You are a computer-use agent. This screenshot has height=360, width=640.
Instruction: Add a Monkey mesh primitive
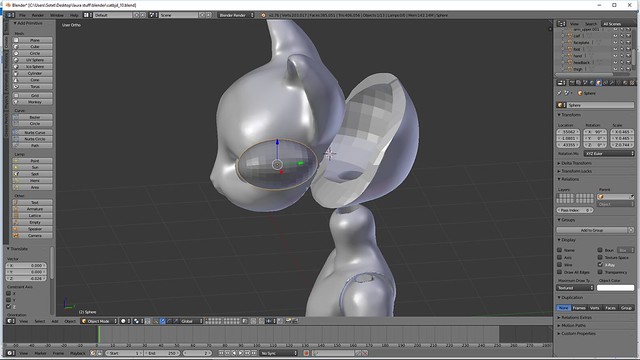point(32,102)
